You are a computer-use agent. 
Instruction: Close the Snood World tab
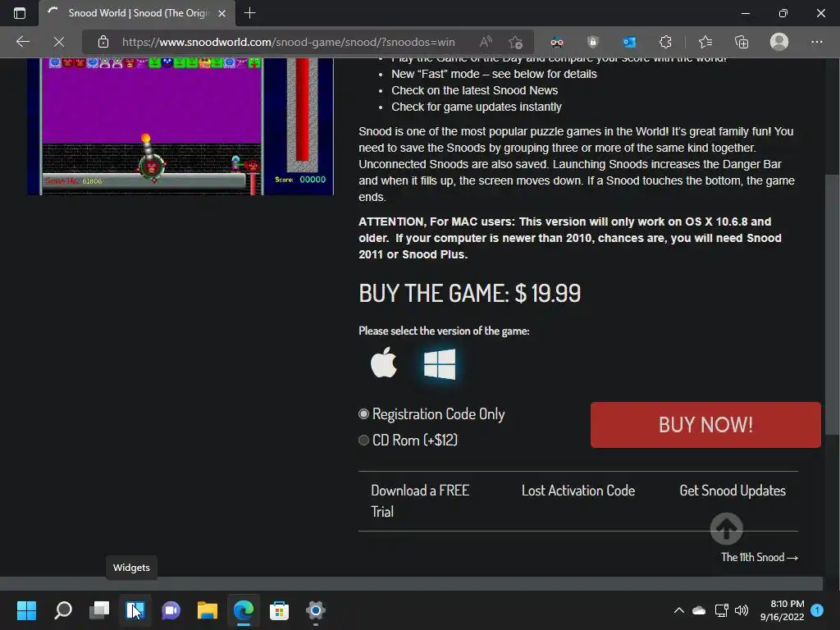pyautogui.click(x=221, y=13)
